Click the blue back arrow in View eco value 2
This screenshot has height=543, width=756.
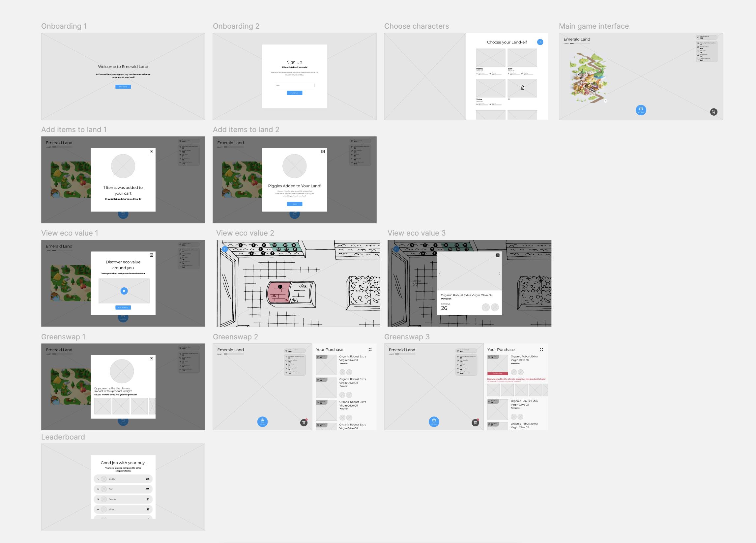[225, 249]
